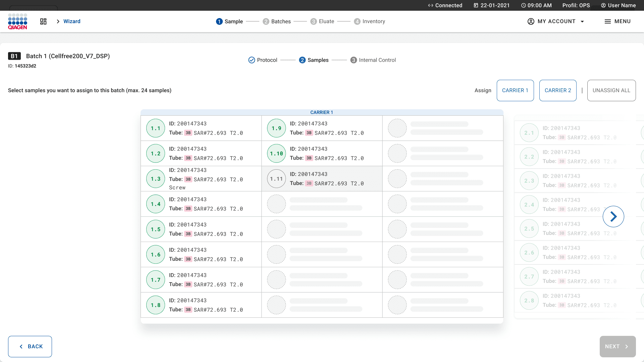Click the QIAGEN logo

tap(17, 21)
